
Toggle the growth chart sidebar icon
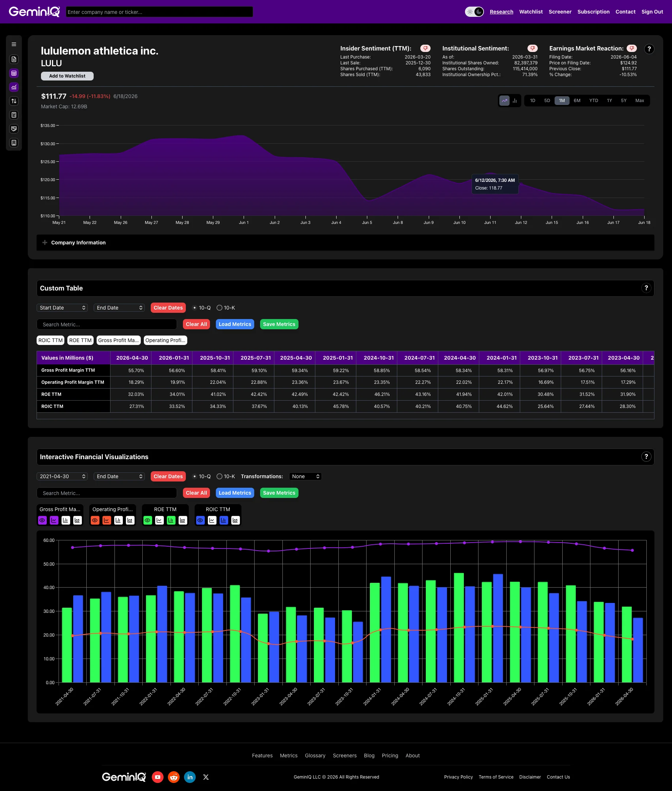tap(14, 87)
